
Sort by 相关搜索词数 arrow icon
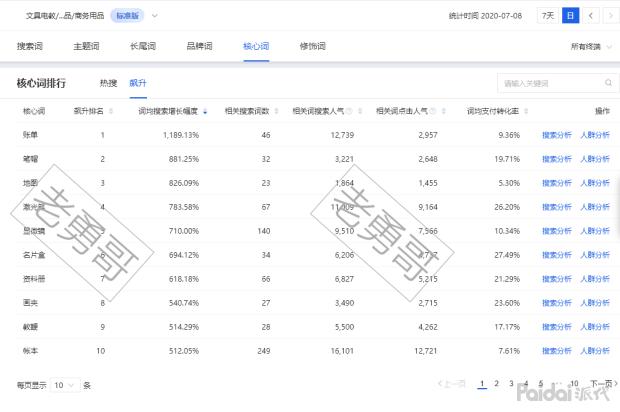(x=276, y=111)
